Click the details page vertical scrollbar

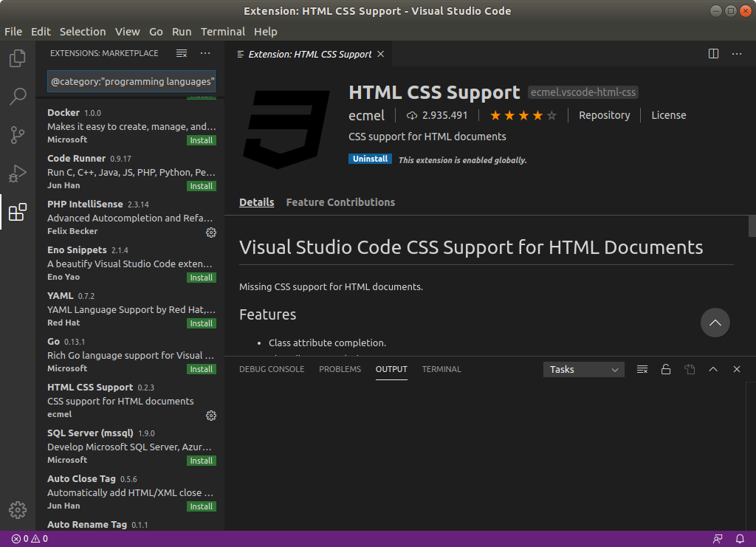click(752, 226)
